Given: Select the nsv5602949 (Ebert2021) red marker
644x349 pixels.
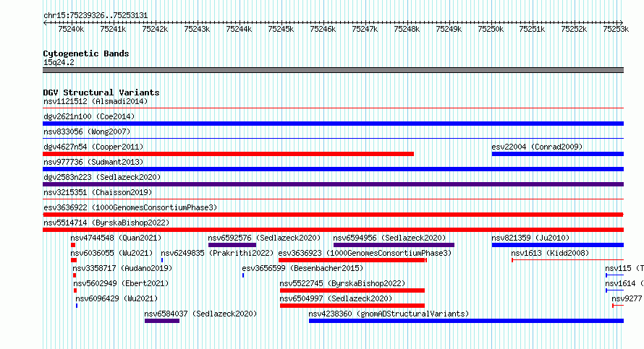Looking at the screenshot, I should click(75, 290).
